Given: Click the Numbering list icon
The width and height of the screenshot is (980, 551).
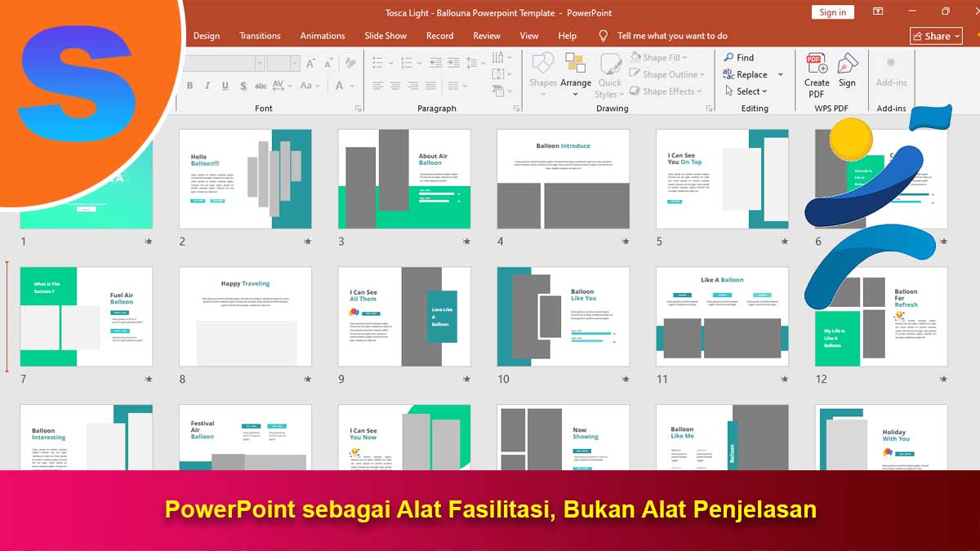Looking at the screenshot, I should tap(408, 62).
